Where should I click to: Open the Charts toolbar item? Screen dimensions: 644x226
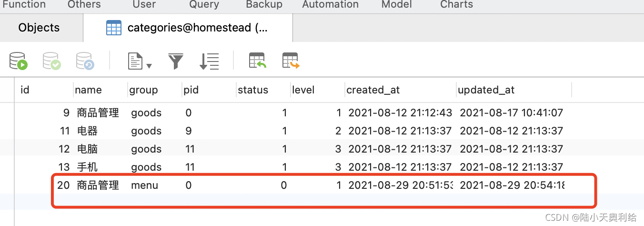coord(456,4)
